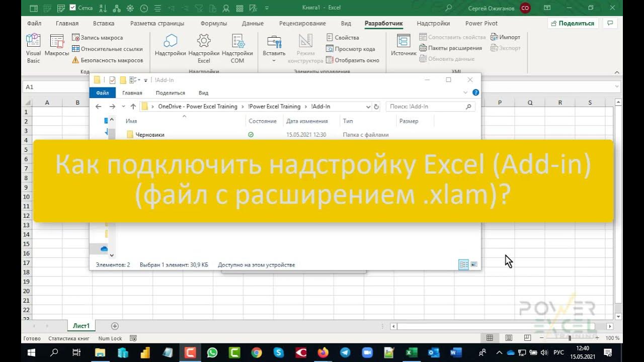Click Просмотр кода

pos(351,49)
